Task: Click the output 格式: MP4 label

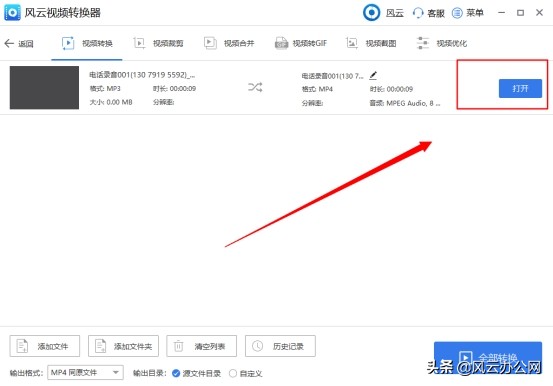Action: coord(317,89)
